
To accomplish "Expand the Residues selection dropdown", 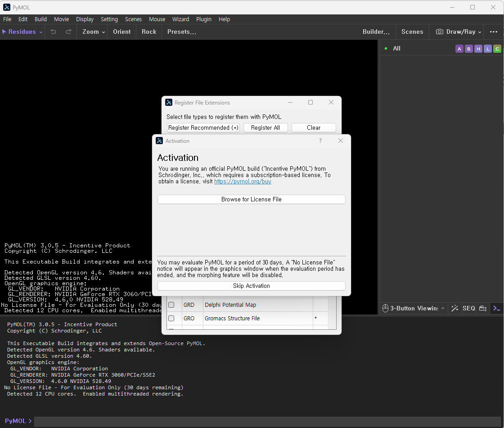I will (41, 32).
